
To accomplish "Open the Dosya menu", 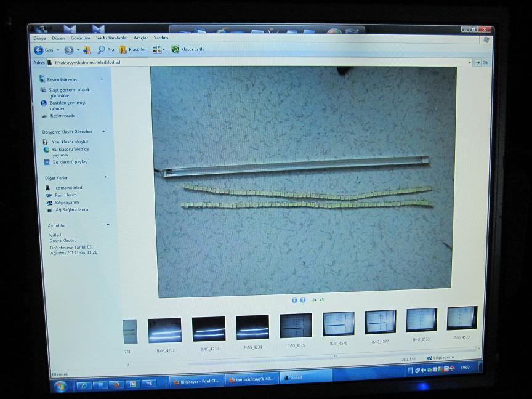I will [x=39, y=38].
